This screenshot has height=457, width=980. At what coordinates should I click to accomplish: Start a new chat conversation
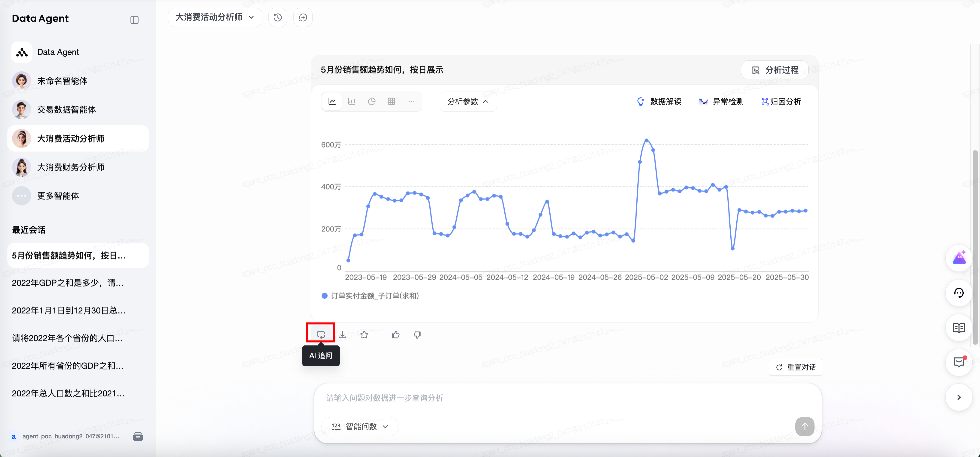pyautogui.click(x=303, y=18)
